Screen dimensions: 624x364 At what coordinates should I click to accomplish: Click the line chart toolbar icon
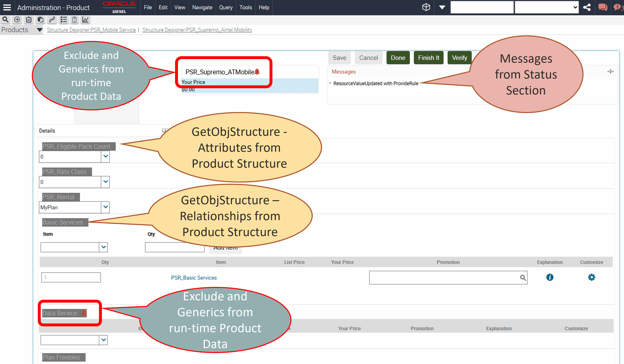85,20
